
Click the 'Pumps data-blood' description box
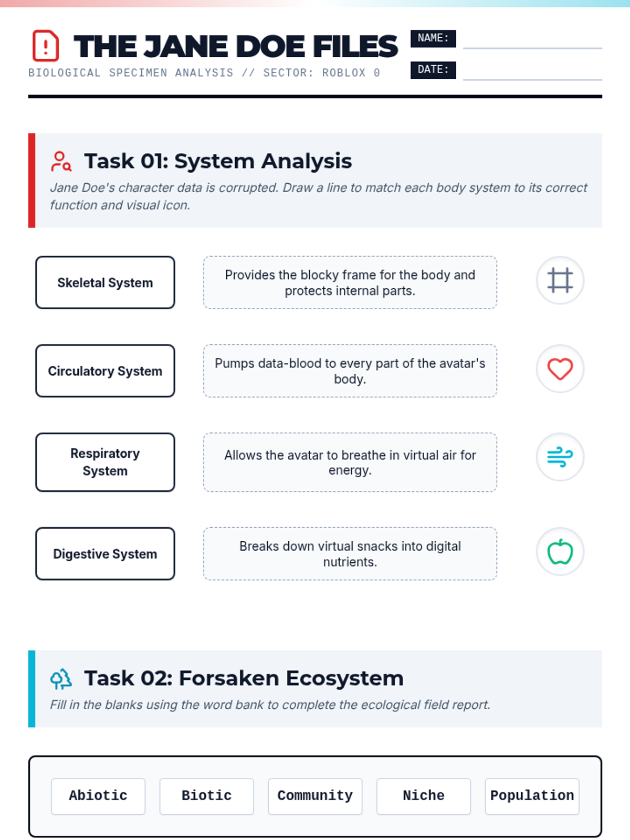tap(350, 371)
